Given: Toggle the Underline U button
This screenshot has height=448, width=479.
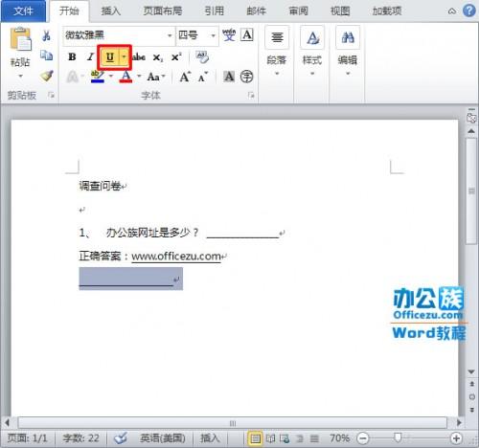Looking at the screenshot, I should point(110,57).
